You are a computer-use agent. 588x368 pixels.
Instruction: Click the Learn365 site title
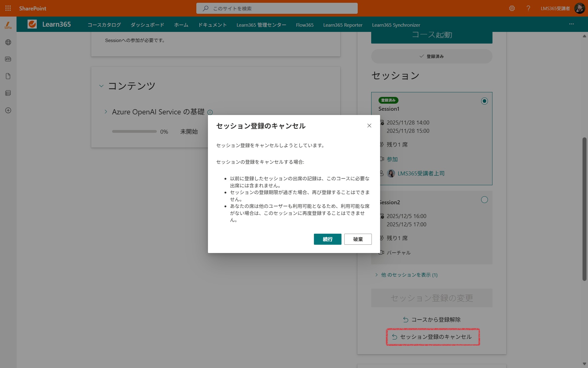(x=57, y=24)
